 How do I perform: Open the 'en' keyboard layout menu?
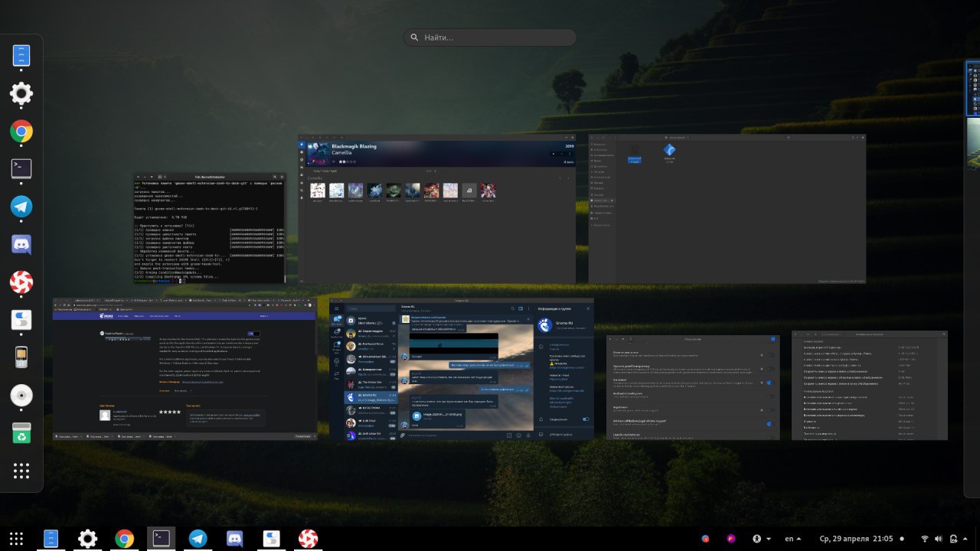coord(793,539)
